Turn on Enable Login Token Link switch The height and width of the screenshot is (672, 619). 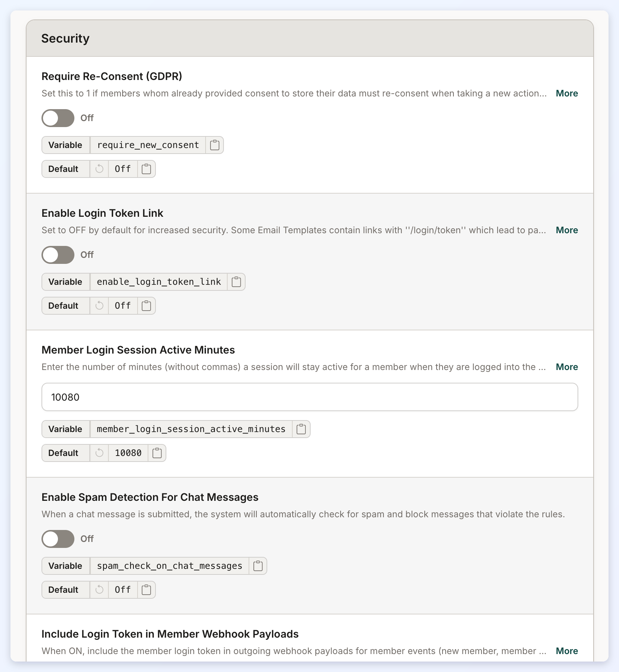(x=58, y=255)
